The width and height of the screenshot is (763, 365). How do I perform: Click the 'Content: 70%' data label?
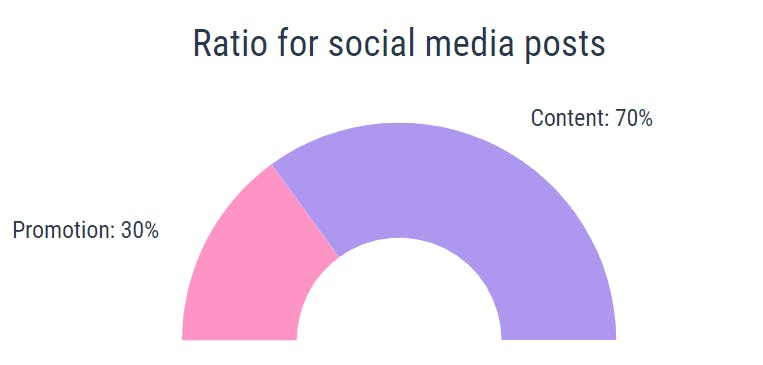tap(592, 118)
